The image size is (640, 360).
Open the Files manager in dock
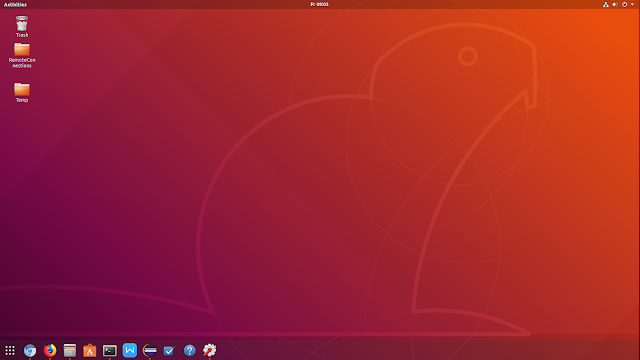click(70, 350)
